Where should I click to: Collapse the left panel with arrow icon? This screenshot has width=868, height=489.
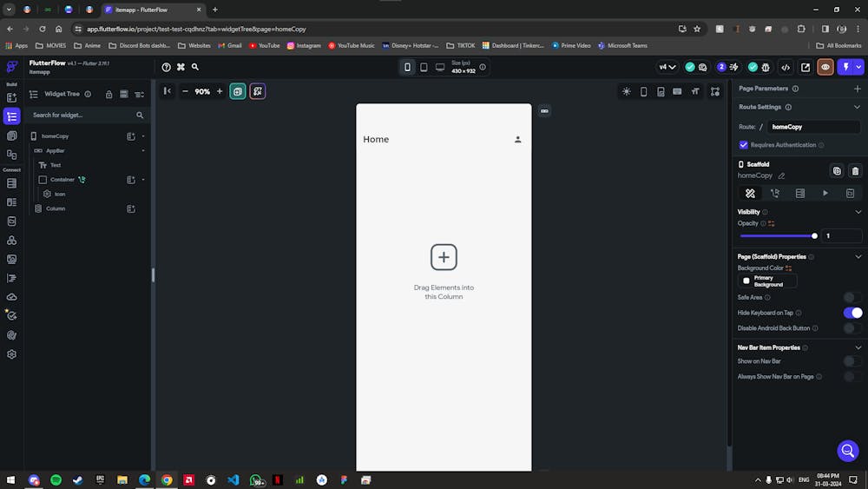(168, 91)
